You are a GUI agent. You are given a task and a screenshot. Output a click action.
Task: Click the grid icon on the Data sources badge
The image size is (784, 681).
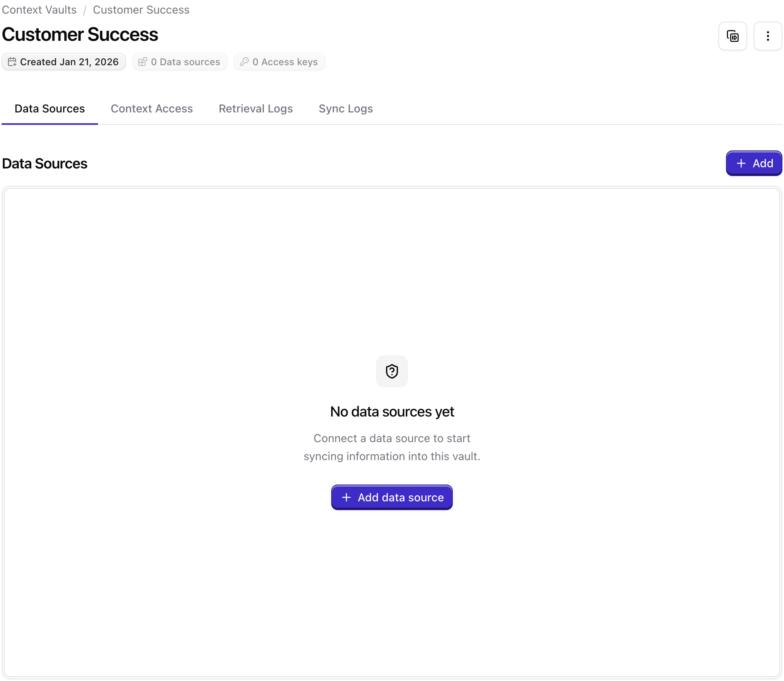pos(143,62)
